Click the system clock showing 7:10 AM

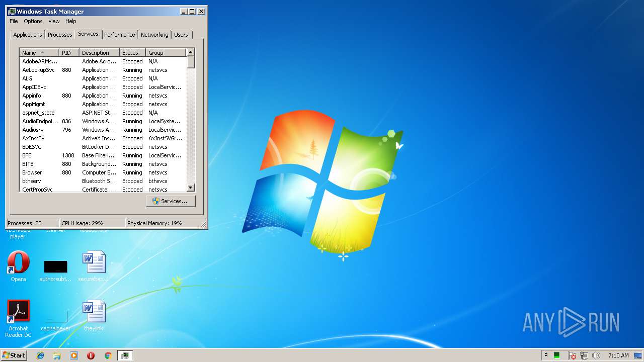(618, 355)
